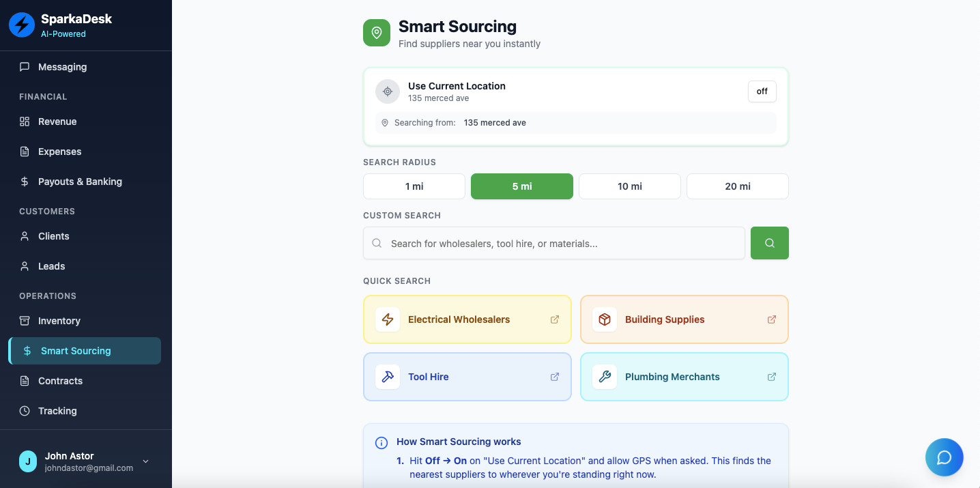Go to Revenue page
The width and height of the screenshot is (980, 488).
coord(85,121)
